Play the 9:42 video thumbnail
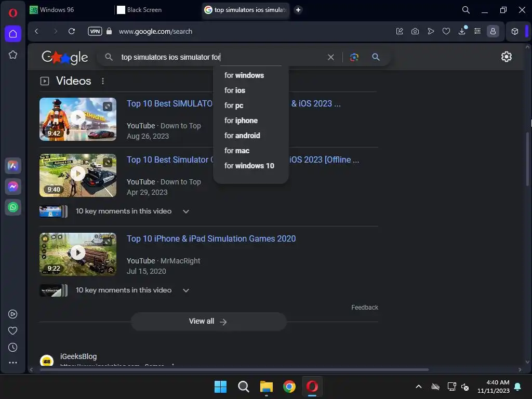Screen dimensions: 532x399 [x=78, y=119]
